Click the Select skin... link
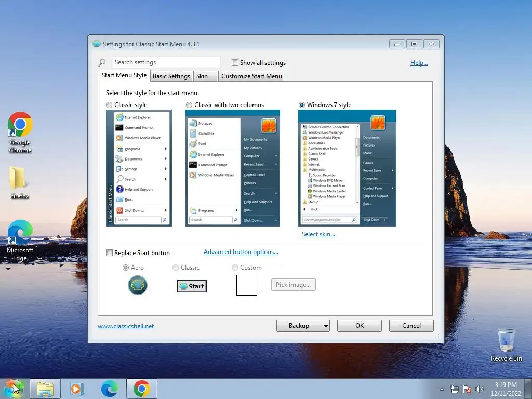532x399 pixels. coord(318,234)
